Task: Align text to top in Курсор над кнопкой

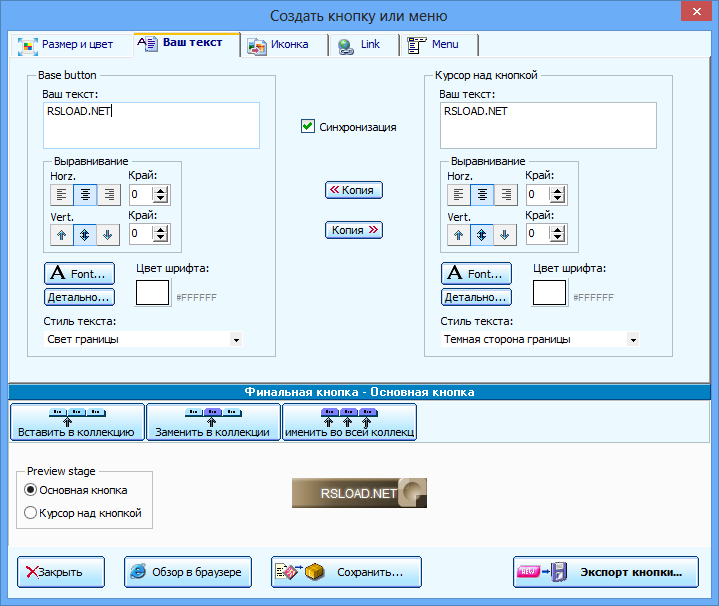Action: point(459,235)
